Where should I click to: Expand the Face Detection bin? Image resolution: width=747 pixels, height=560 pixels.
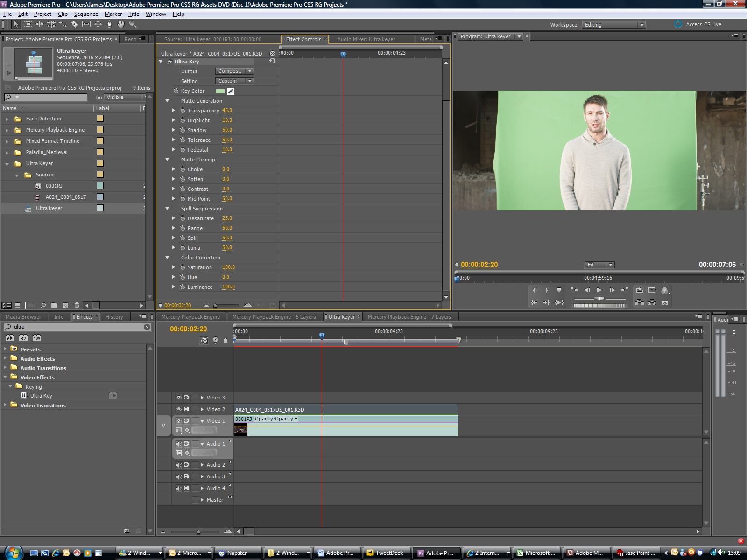pos(7,119)
